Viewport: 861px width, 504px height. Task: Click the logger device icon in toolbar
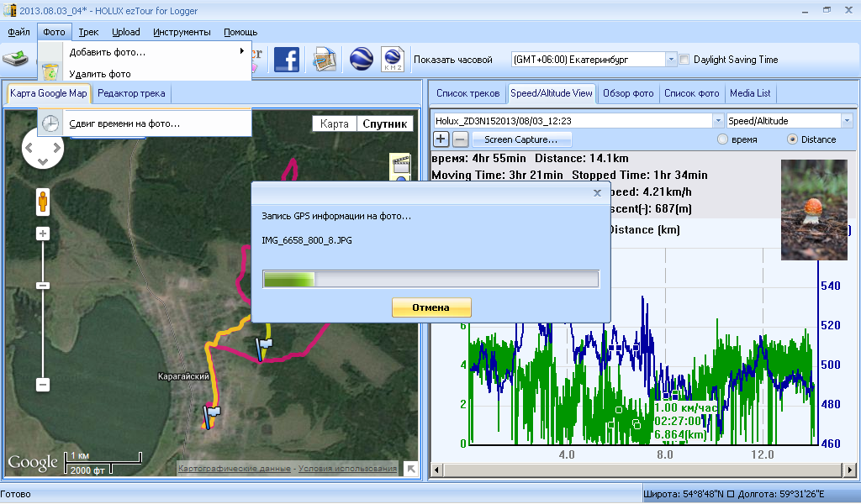pyautogui.click(x=16, y=58)
